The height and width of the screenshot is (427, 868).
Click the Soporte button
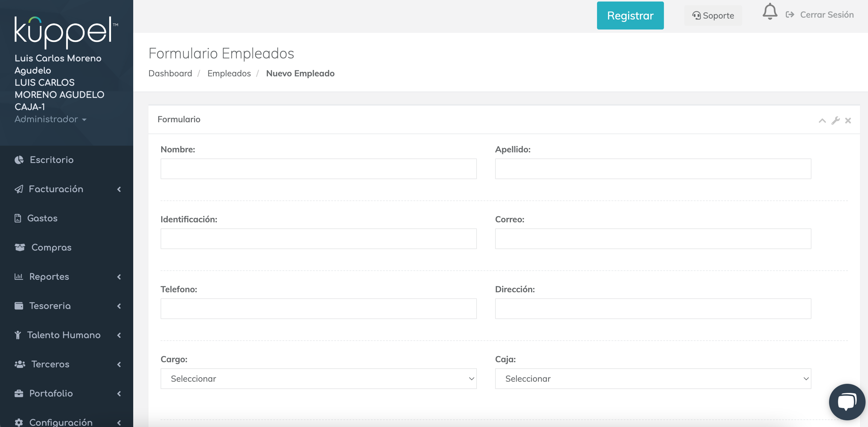click(713, 16)
